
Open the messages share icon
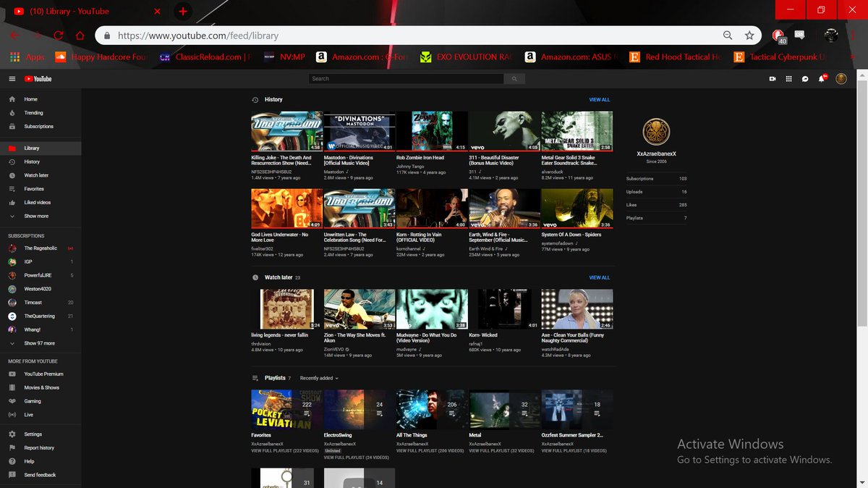(805, 79)
